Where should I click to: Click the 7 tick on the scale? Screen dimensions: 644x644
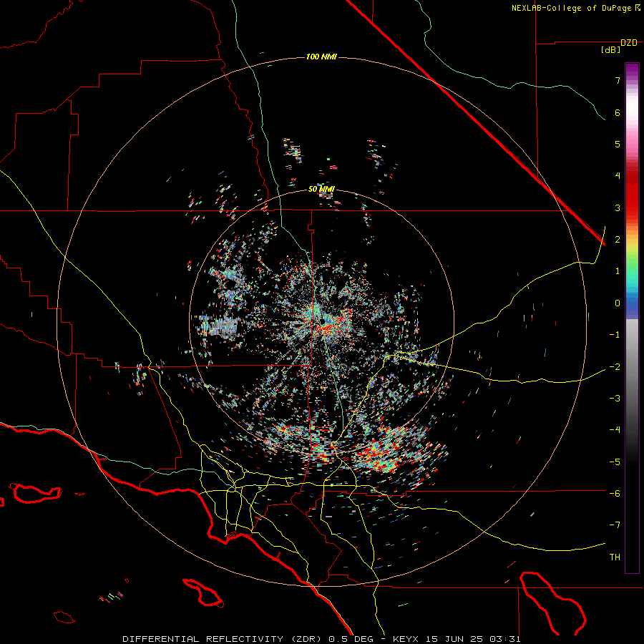tap(618, 80)
